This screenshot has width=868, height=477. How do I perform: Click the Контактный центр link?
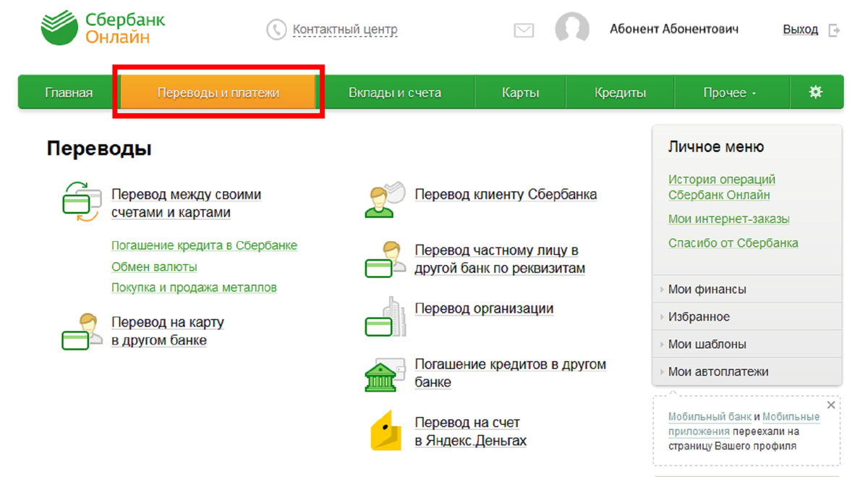(345, 30)
